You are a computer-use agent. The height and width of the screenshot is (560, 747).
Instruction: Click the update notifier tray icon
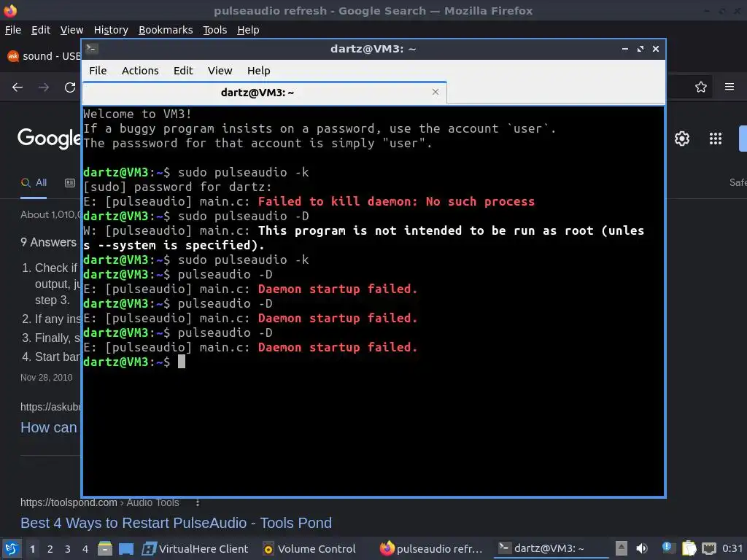point(667,548)
